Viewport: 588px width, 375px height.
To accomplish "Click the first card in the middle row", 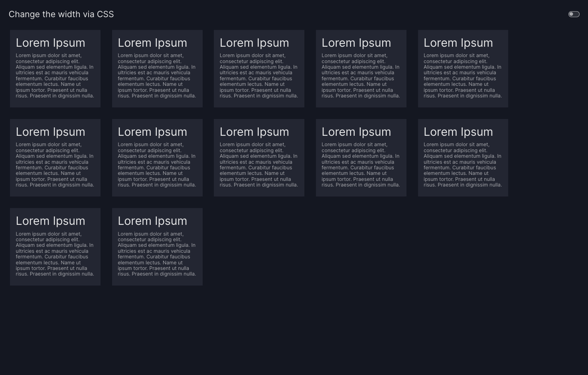I will tap(55, 158).
